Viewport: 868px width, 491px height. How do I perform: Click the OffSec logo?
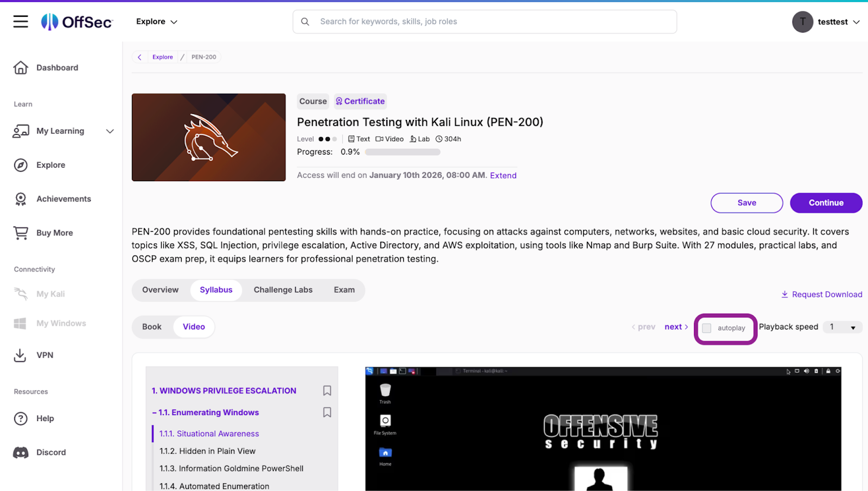tap(77, 22)
